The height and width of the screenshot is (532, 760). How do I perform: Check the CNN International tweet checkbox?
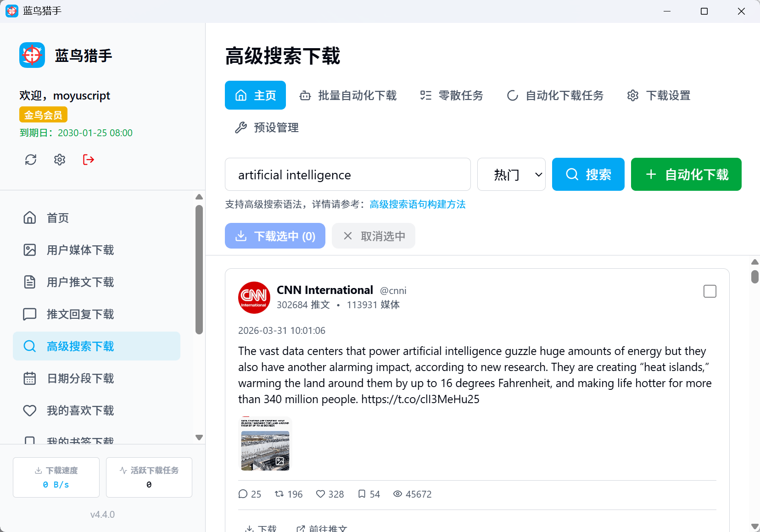[710, 291]
